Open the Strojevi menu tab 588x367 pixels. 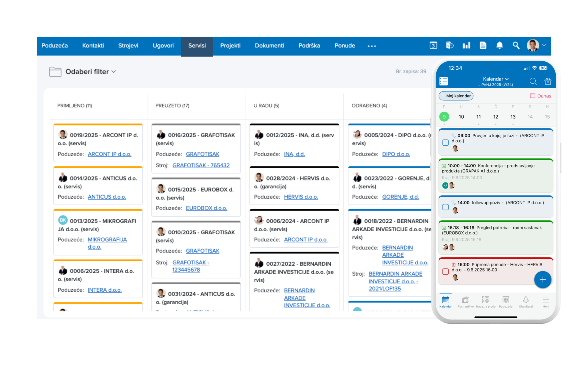pos(128,45)
